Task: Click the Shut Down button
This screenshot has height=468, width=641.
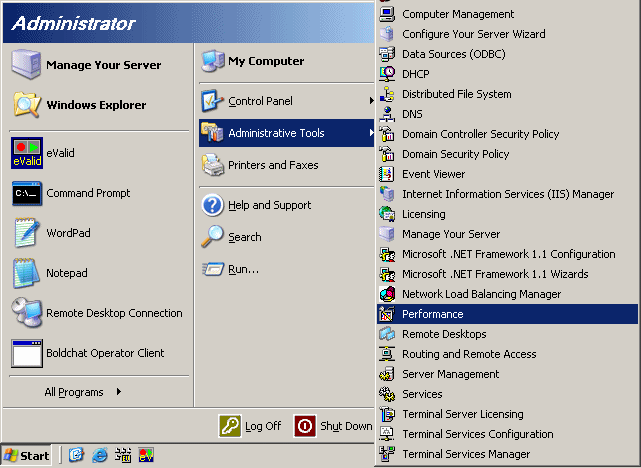Action: pyautogui.click(x=333, y=426)
